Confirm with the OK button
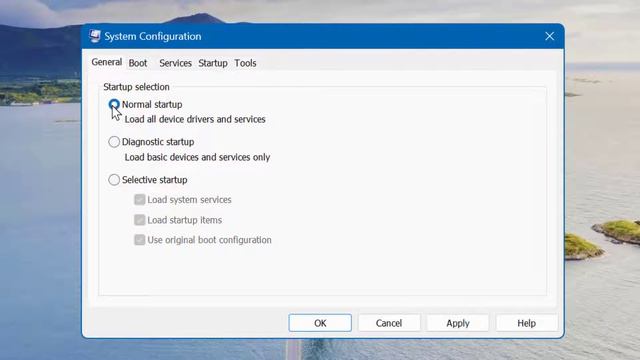Image resolution: width=640 pixels, height=360 pixels. (320, 323)
